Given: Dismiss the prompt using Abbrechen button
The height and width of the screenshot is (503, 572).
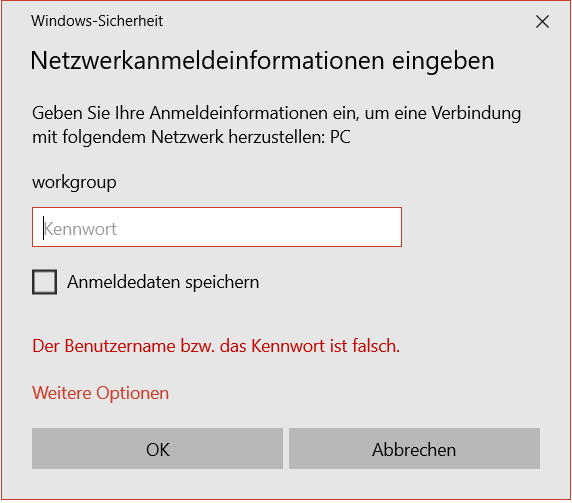Looking at the screenshot, I should pos(414,448).
